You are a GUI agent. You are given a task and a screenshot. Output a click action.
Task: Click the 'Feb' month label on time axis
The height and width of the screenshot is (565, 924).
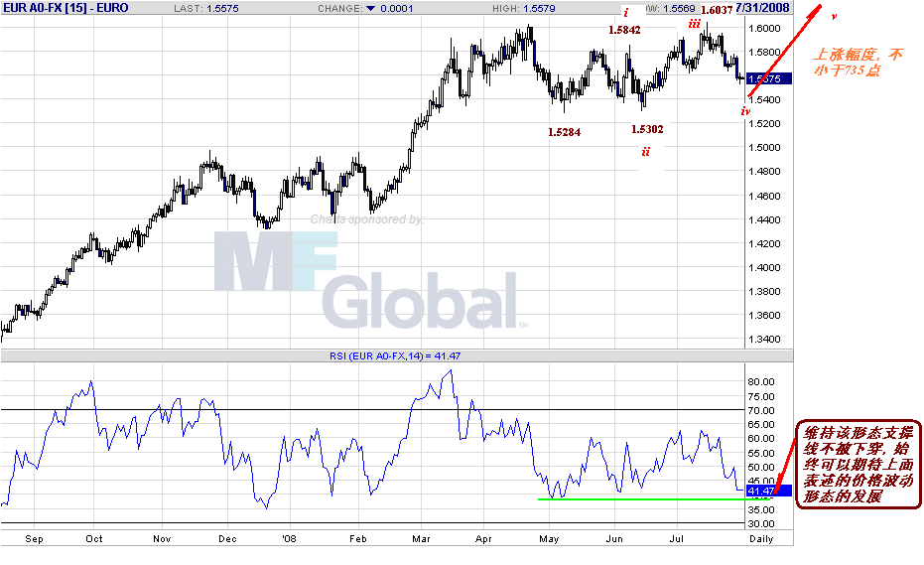click(x=357, y=539)
